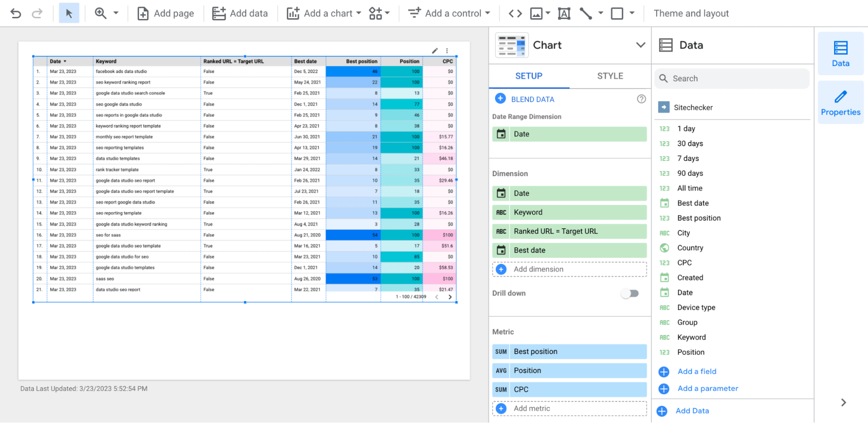Click SUM aggregation on CPC metric
868x423 pixels.
click(x=501, y=390)
